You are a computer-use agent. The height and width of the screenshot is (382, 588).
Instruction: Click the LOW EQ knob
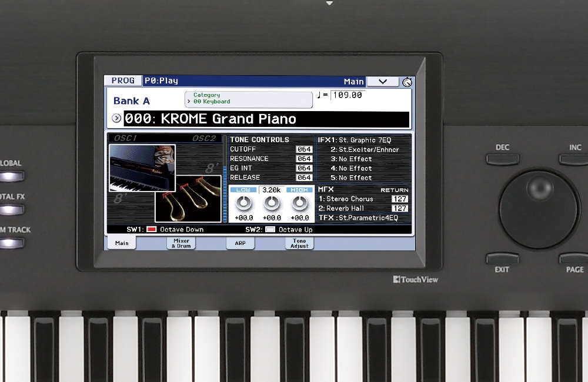click(243, 203)
